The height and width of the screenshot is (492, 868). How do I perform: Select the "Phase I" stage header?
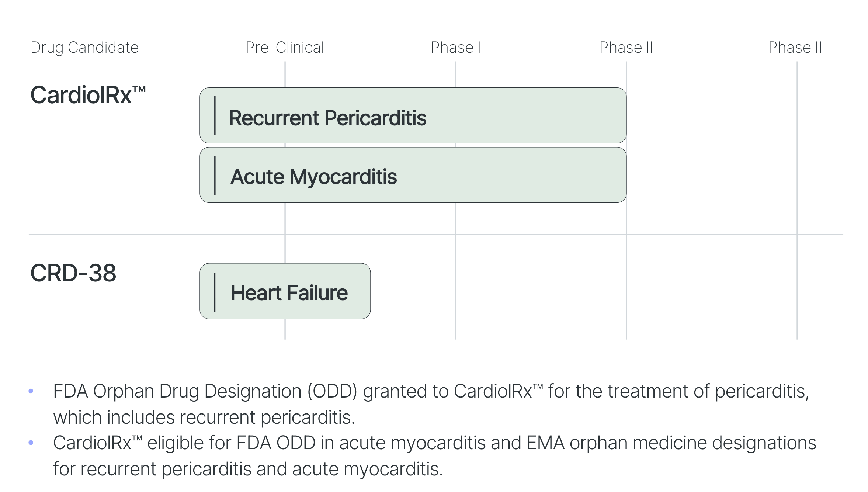(x=455, y=48)
